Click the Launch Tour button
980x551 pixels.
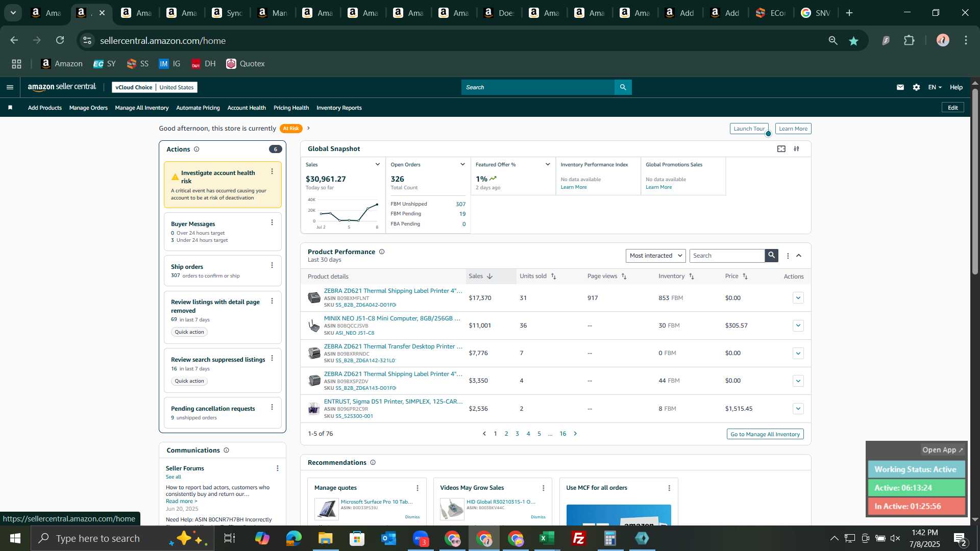pyautogui.click(x=749, y=129)
